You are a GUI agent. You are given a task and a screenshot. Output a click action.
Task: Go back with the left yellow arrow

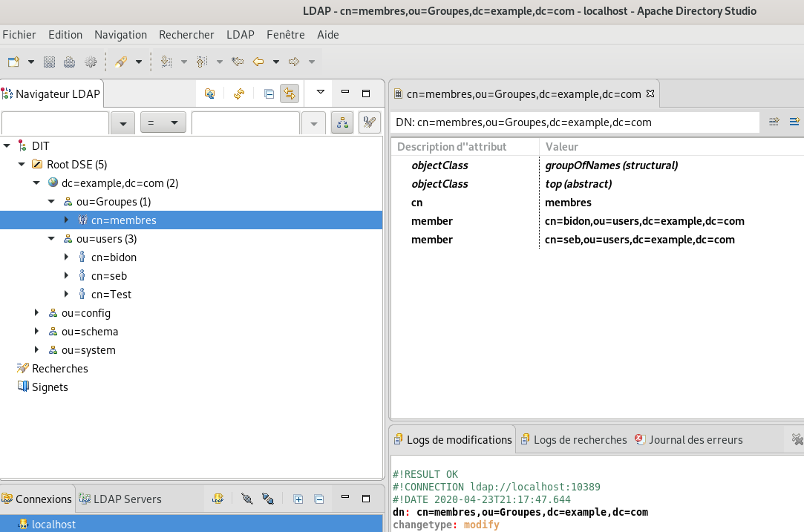click(258, 62)
